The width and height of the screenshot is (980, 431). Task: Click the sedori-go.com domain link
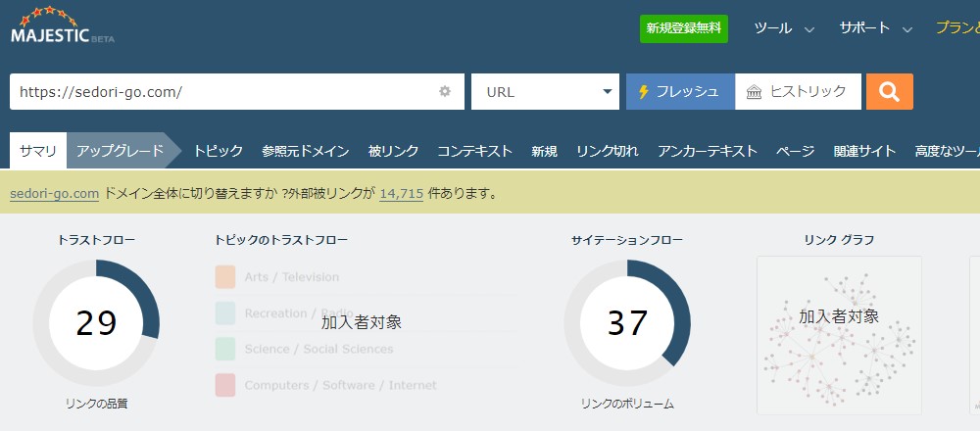coord(54,193)
